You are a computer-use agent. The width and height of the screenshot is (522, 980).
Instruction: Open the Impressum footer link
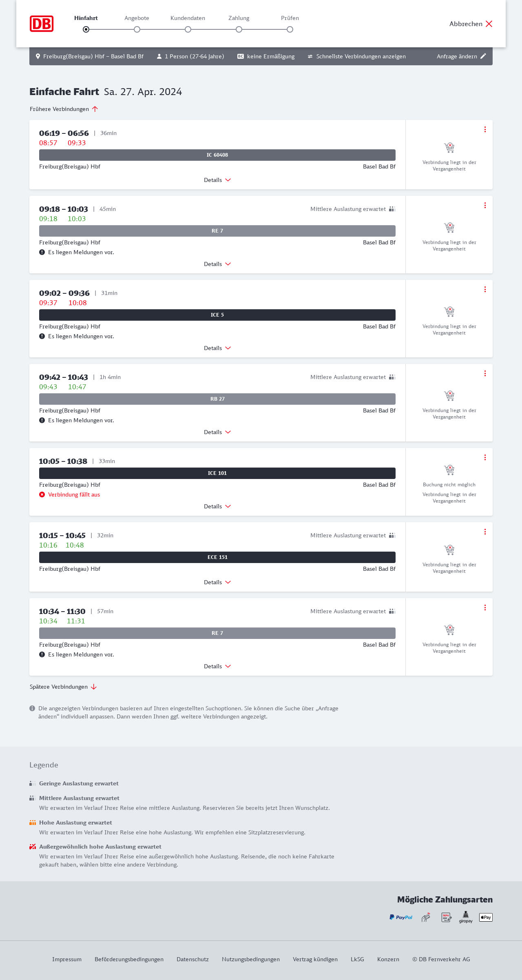click(x=67, y=959)
